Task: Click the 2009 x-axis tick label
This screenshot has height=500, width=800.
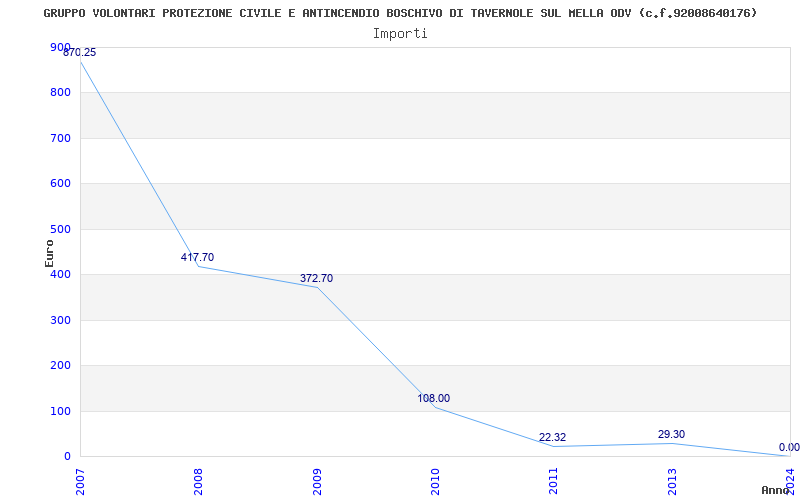Action: tap(318, 480)
